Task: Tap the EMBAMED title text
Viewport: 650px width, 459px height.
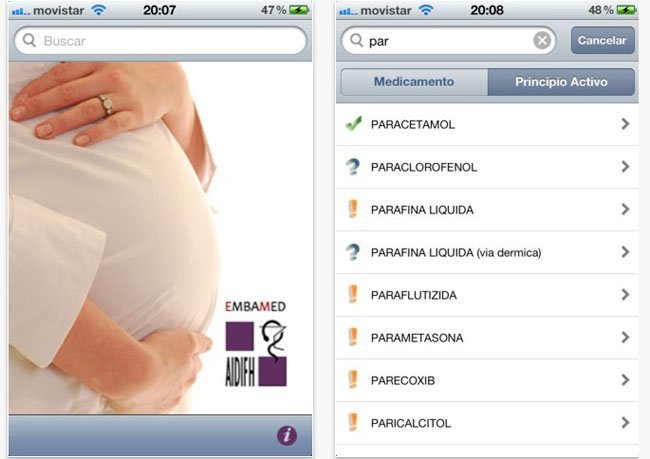Action: pyautogui.click(x=255, y=306)
